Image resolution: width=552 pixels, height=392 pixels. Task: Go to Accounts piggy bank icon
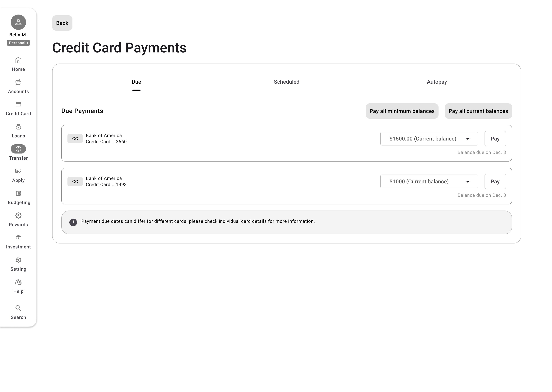(x=18, y=82)
